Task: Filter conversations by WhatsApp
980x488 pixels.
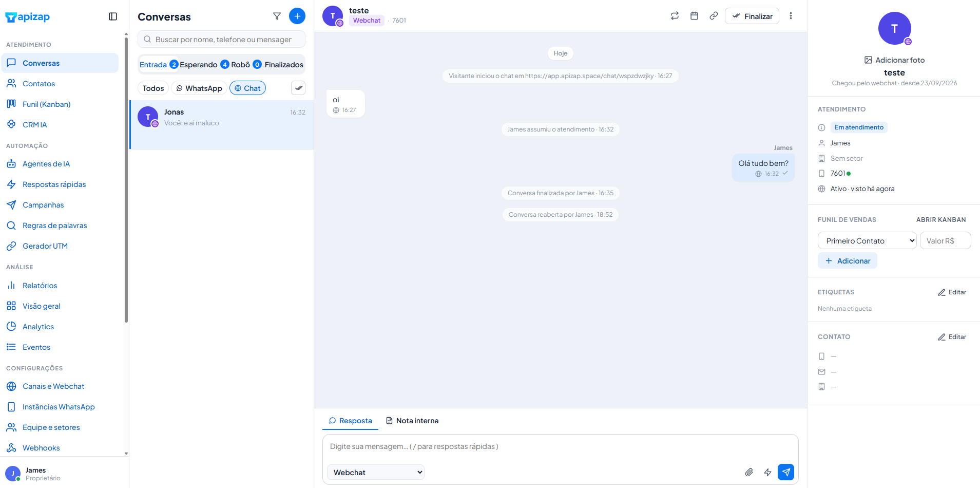Action: point(199,88)
